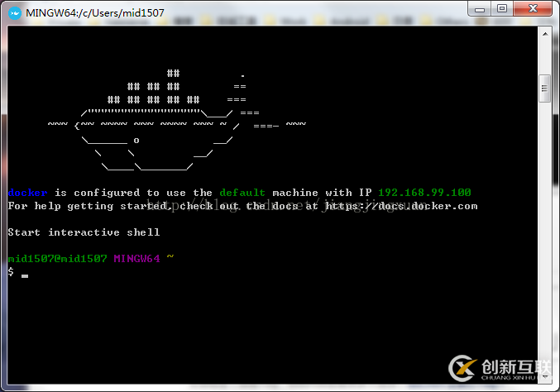Click the green 'default' machine name

(x=242, y=193)
